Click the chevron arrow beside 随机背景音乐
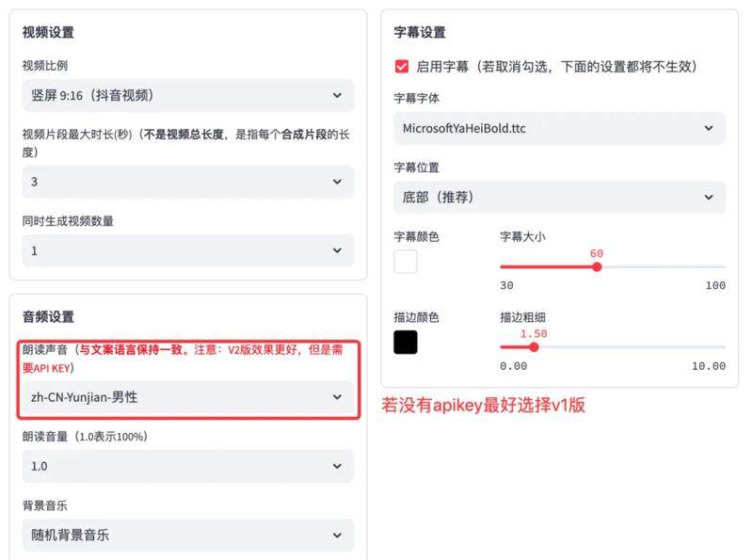Screen dimensions: 753x560 pyautogui.click(x=337, y=535)
